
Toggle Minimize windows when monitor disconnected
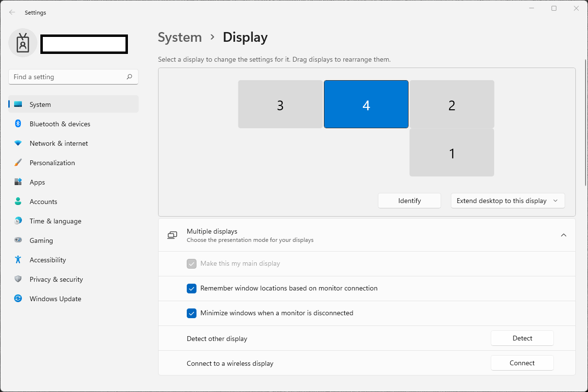[x=192, y=313]
